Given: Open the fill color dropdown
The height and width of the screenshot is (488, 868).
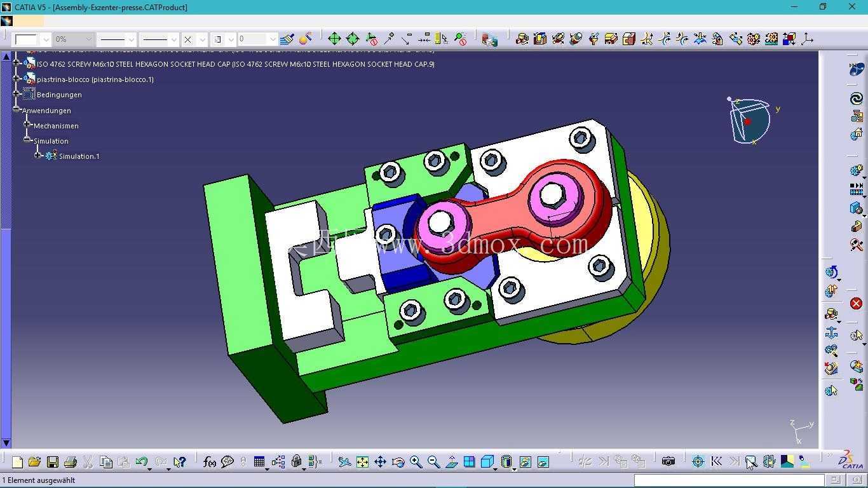Looking at the screenshot, I should tap(45, 39).
